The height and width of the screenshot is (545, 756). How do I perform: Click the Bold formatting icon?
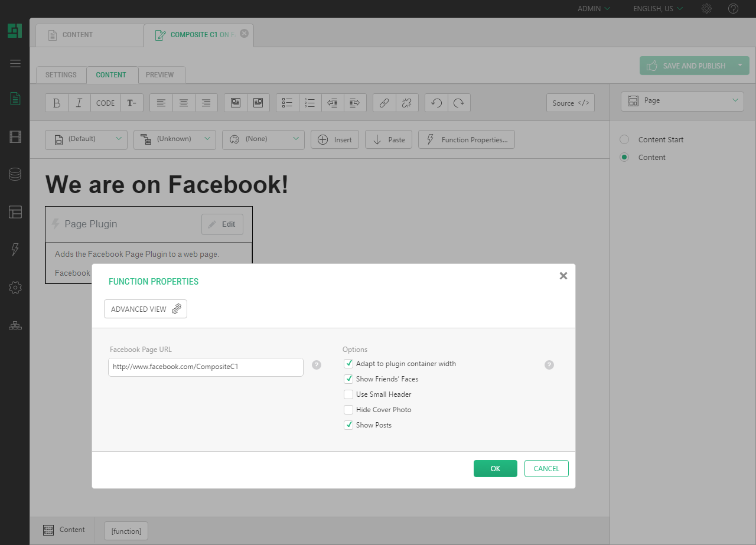coord(57,103)
